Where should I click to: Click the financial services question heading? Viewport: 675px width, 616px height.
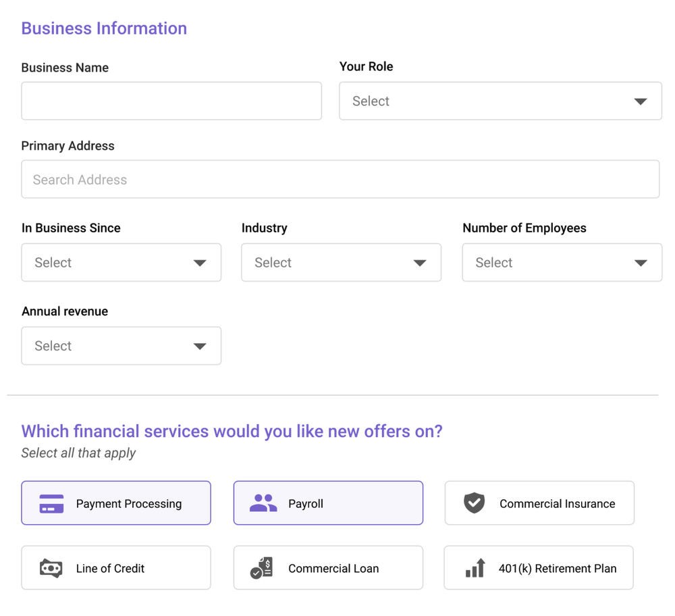232,431
